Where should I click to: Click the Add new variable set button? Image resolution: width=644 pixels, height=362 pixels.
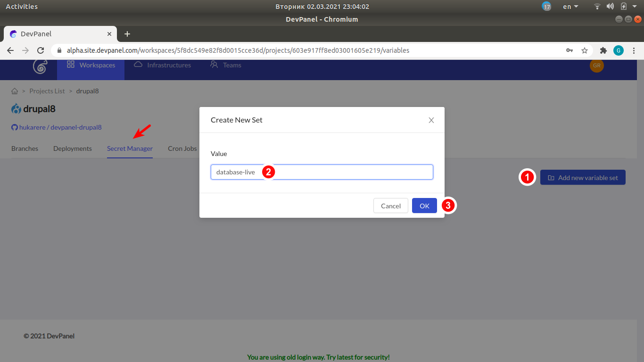[583, 178]
